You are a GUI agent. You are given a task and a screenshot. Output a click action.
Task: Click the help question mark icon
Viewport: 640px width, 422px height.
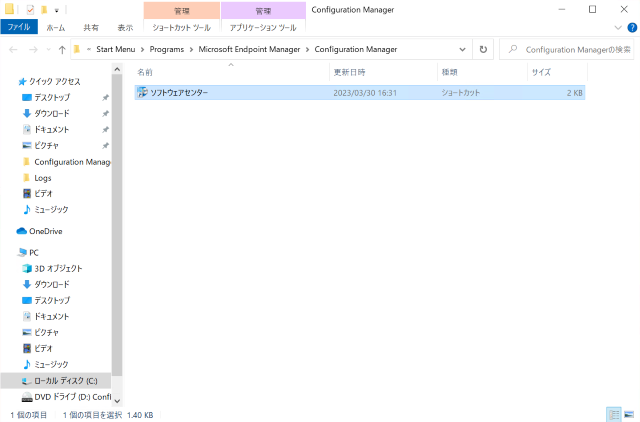[630, 28]
